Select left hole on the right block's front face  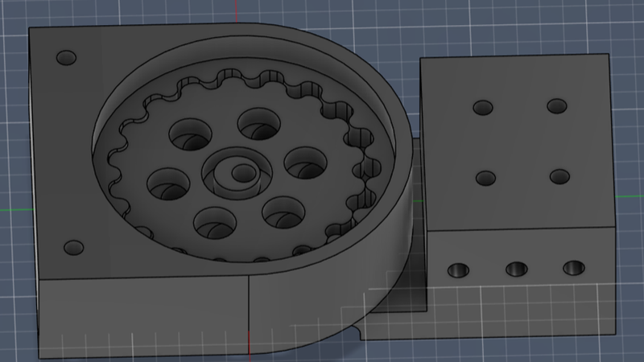458,270
